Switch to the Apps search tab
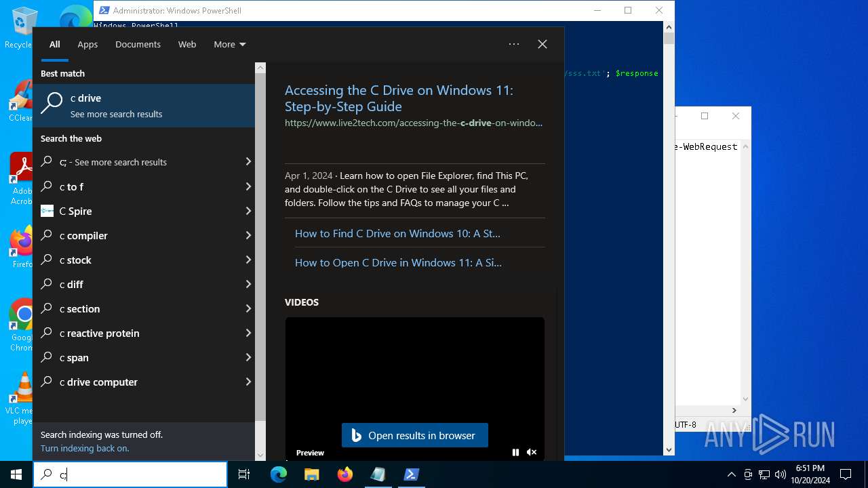Screen dimensions: 868x488 pos(87,44)
